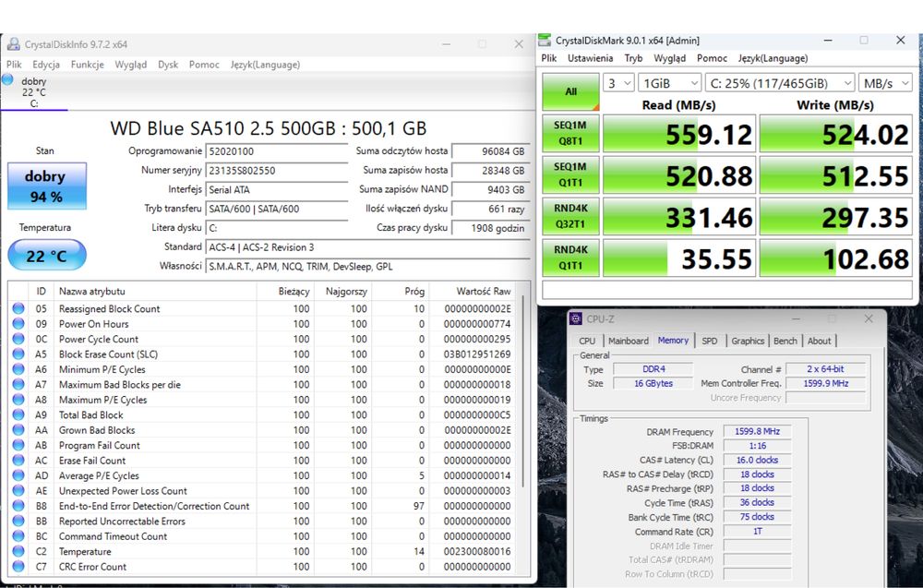This screenshot has height=588, width=923.
Task: Run the SEQ1M Q1T1 benchmark
Action: click(x=570, y=174)
